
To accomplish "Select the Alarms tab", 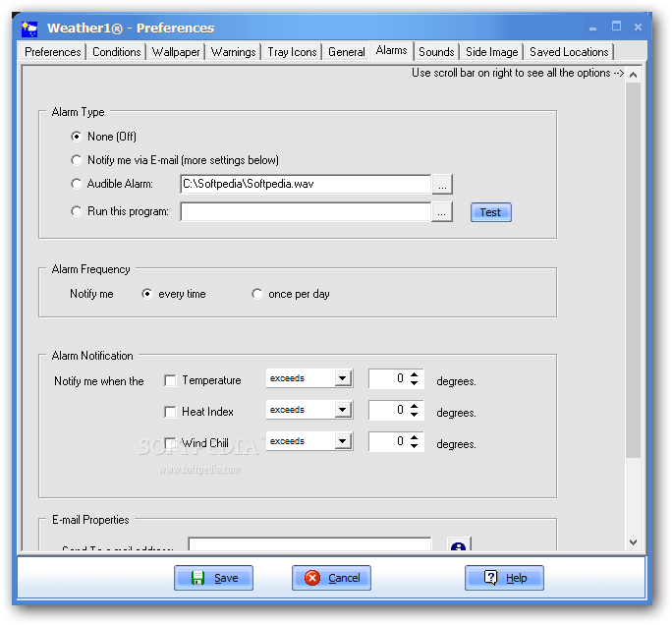I will 391,50.
